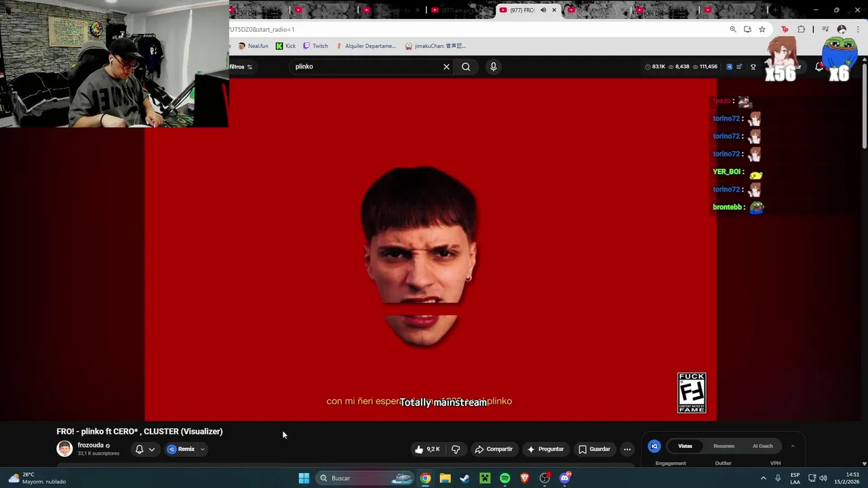Viewport: 868px width, 488px height.
Task: Expand notification options chevron beside bell
Action: click(x=152, y=449)
